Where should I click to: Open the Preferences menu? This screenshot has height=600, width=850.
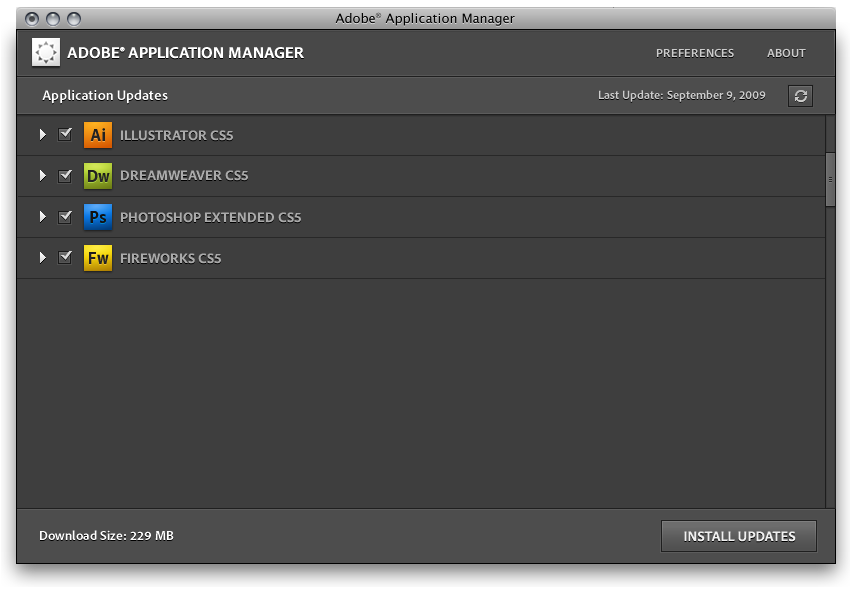click(694, 53)
